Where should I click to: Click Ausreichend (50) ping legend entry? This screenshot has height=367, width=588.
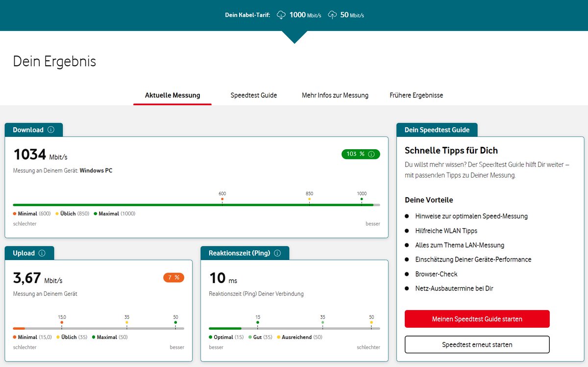[x=299, y=338]
